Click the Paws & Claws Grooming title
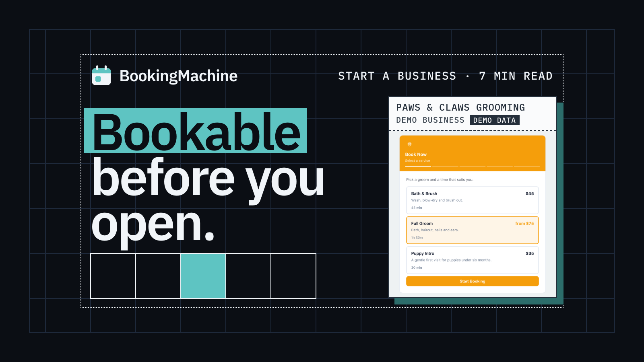Screen dimensions: 644x362 click(x=460, y=107)
